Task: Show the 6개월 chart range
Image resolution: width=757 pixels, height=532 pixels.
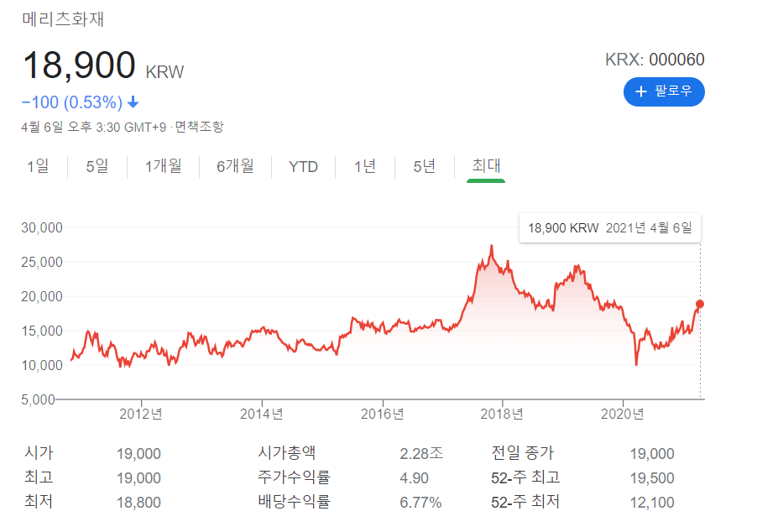Action: [x=235, y=166]
